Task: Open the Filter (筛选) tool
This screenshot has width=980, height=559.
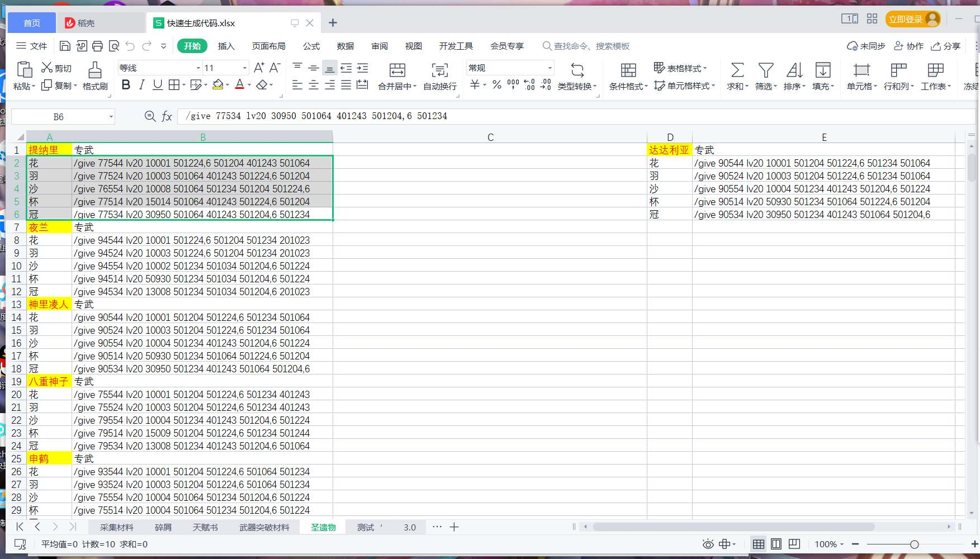Action: pyautogui.click(x=766, y=70)
